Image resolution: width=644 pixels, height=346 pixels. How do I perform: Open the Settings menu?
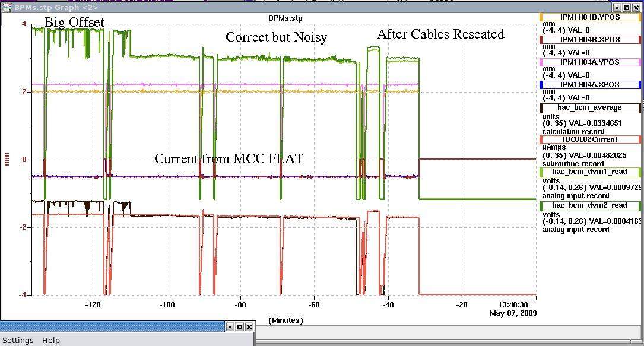coord(18,340)
